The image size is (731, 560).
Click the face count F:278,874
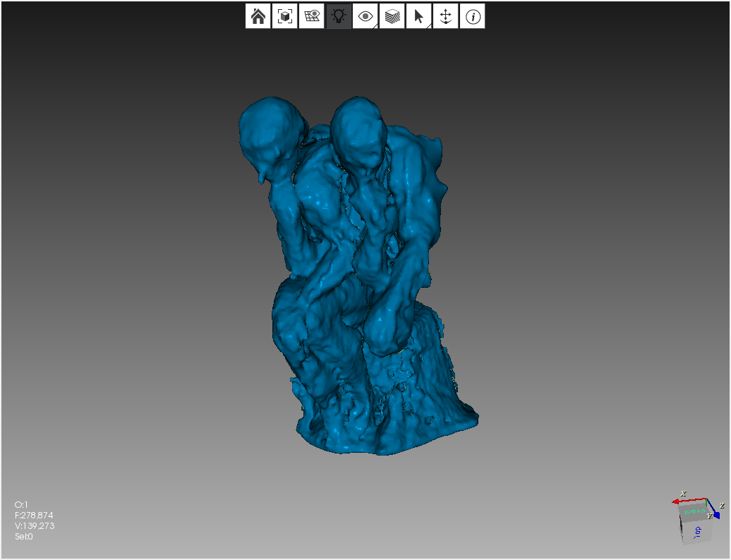(34, 516)
